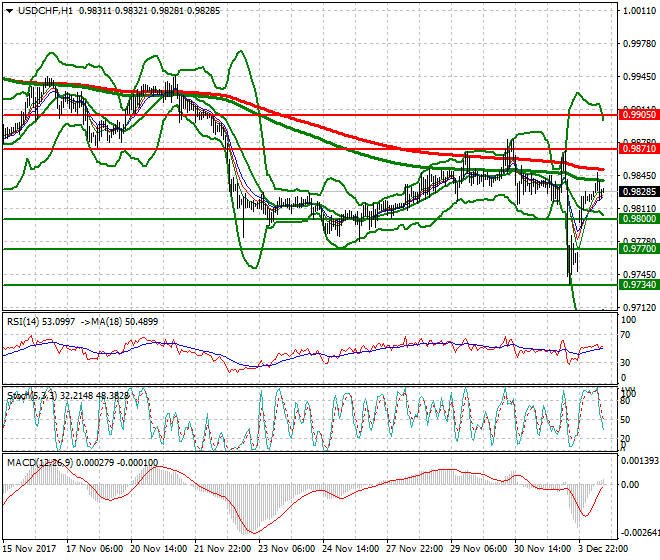The height and width of the screenshot is (560, 660).
Task: Click the RSI(14) 53.0997 indicator label
Action: pyautogui.click(x=41, y=322)
